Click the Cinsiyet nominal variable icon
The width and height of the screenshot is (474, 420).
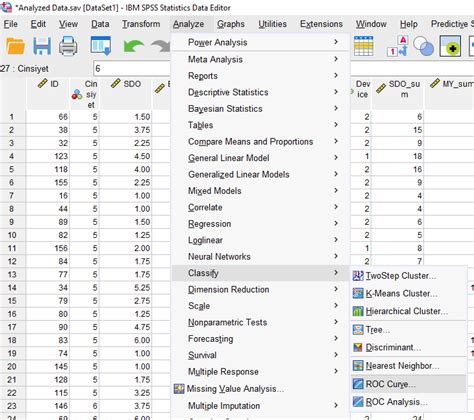[77, 94]
